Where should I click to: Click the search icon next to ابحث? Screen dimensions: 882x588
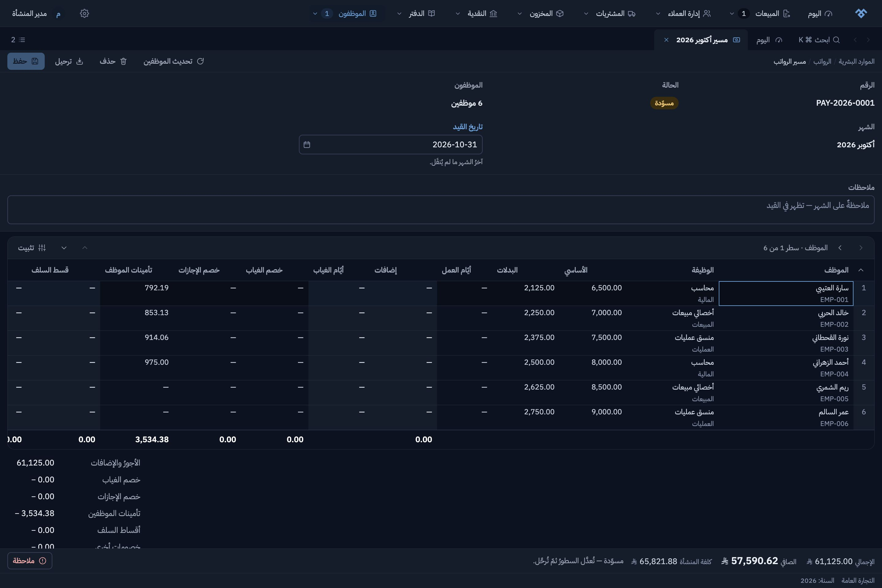[836, 40]
